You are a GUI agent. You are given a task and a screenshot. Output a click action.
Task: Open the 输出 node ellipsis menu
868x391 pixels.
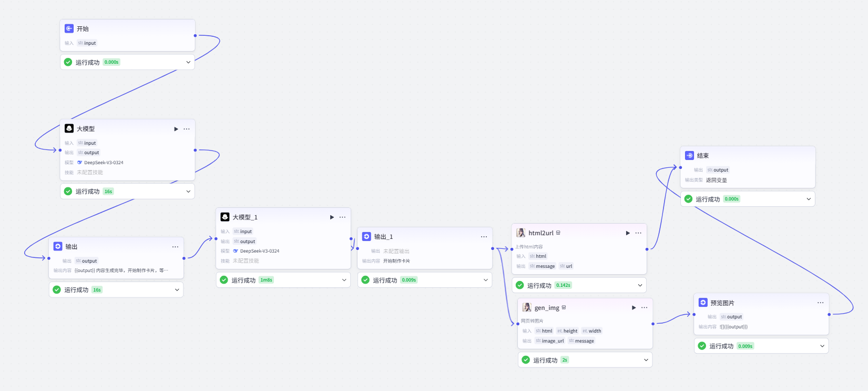(175, 247)
